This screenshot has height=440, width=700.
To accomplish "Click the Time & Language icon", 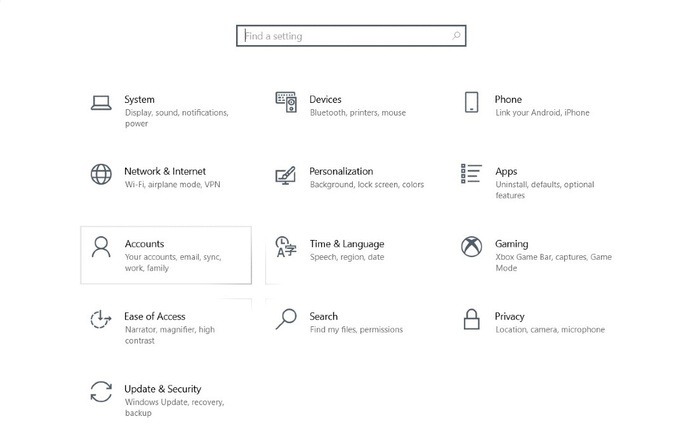I will tap(286, 247).
